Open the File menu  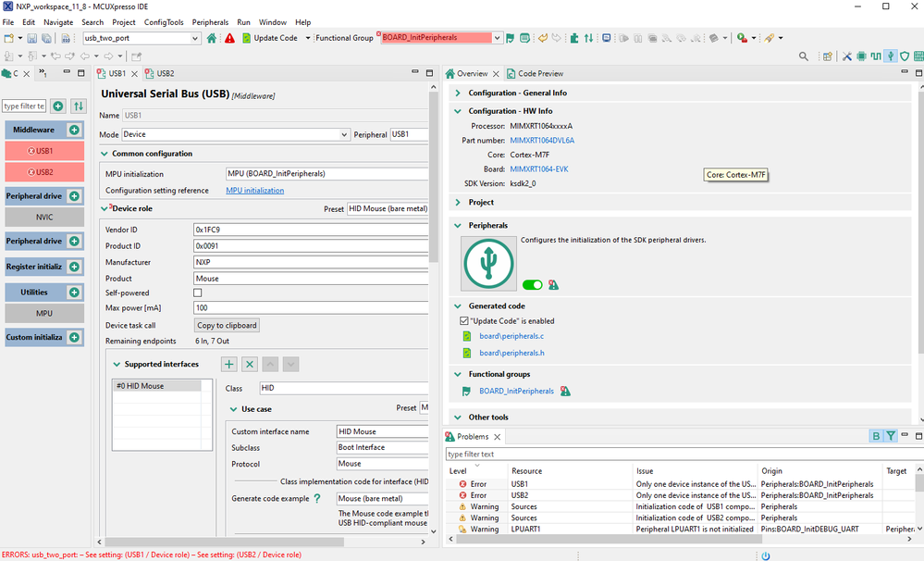[8, 22]
